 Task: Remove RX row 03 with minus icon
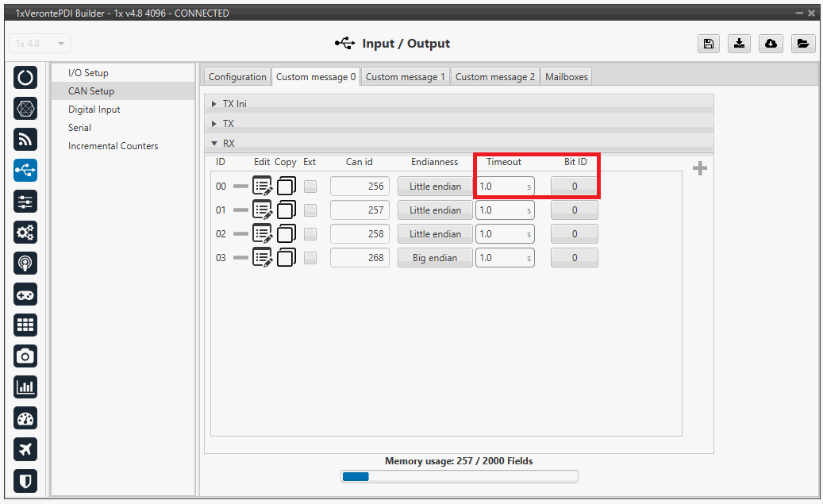click(x=240, y=258)
